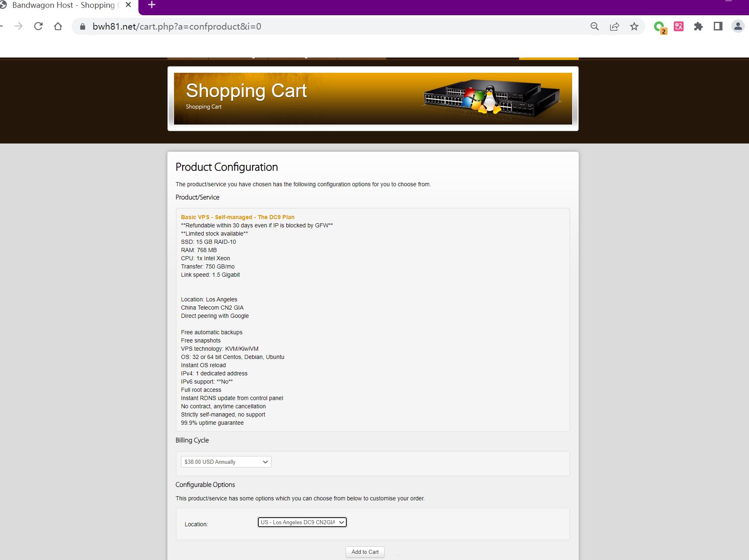Click the Product/Service section heading

point(197,197)
